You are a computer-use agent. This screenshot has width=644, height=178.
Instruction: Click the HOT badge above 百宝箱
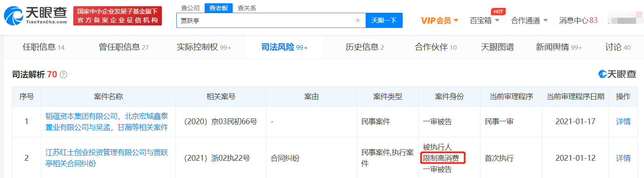point(499,12)
